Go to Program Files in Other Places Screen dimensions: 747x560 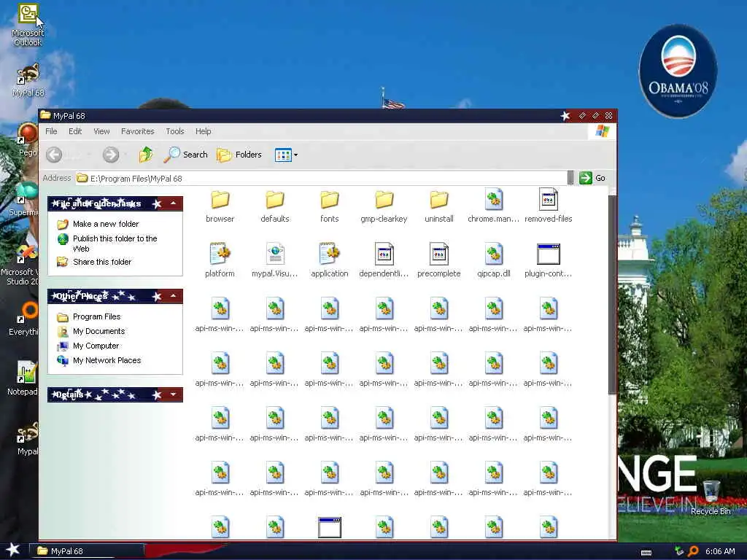click(x=89, y=316)
